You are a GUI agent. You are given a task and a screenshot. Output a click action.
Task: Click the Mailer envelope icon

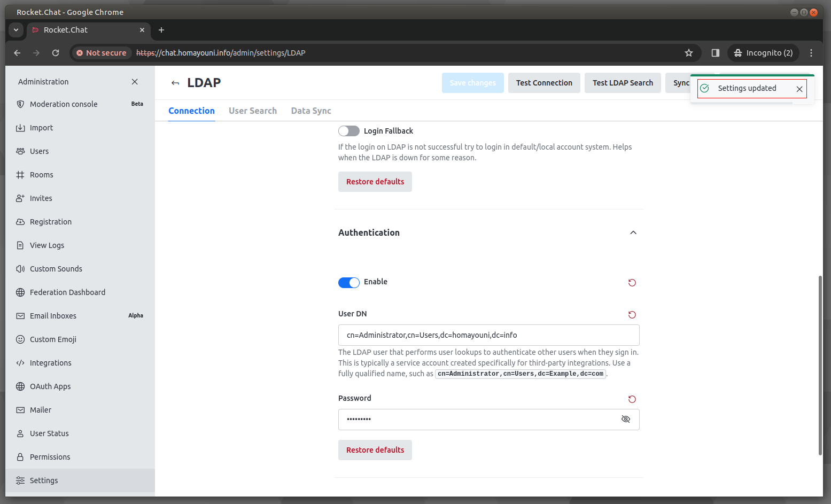tap(20, 410)
